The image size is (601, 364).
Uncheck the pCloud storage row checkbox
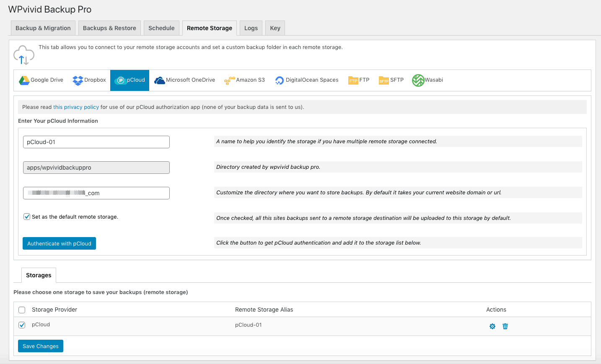point(22,325)
